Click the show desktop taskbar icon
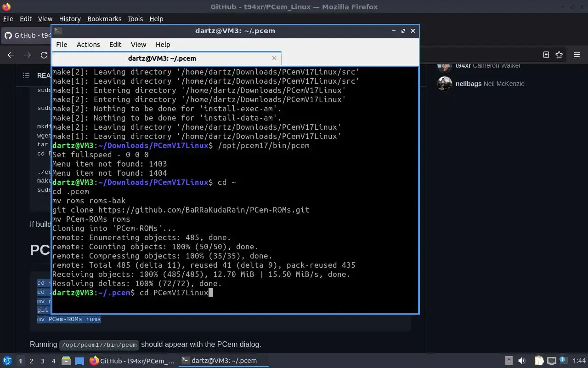This screenshot has height=368, width=588. [79, 361]
